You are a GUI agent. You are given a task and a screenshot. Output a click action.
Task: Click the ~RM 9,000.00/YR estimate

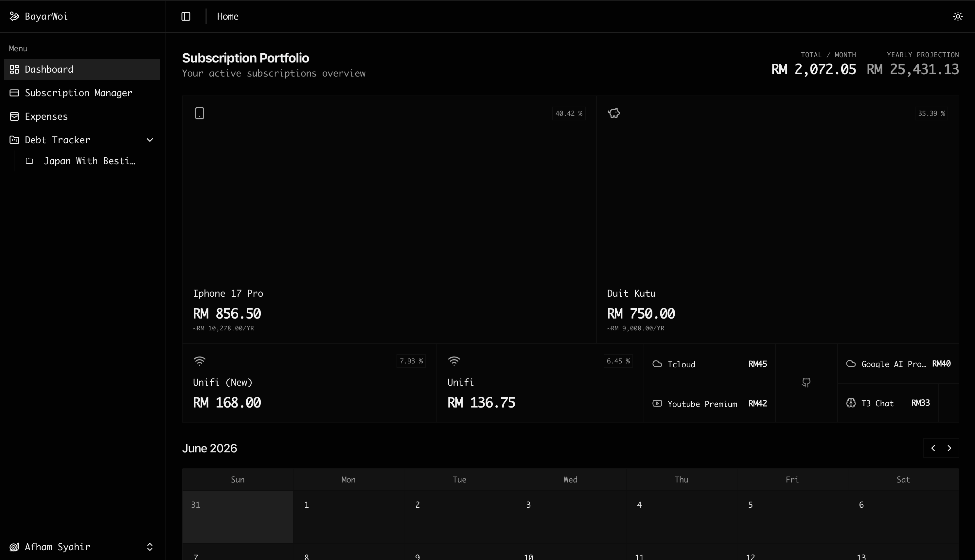(635, 328)
